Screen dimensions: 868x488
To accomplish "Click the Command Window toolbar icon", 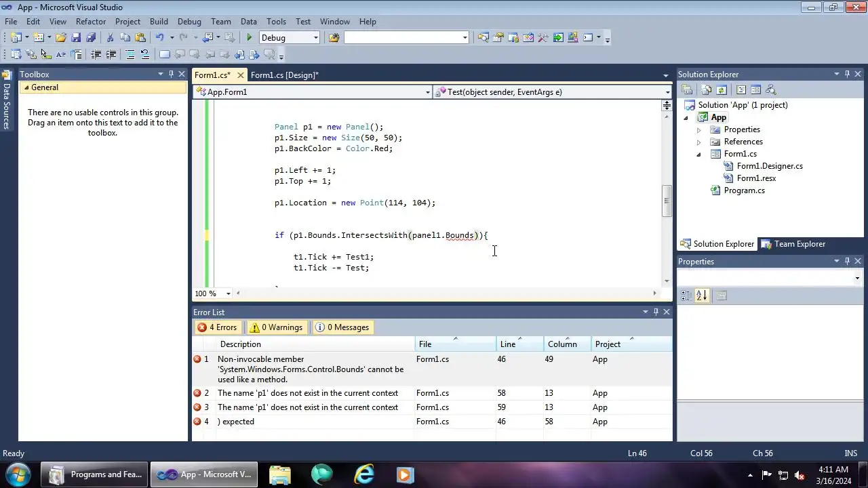I will pos(588,38).
